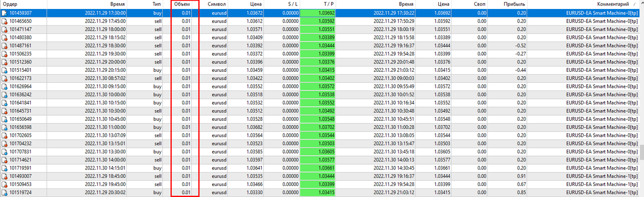Click the profit value 0.67
Screen dimensions: 644x197
(x=522, y=184)
